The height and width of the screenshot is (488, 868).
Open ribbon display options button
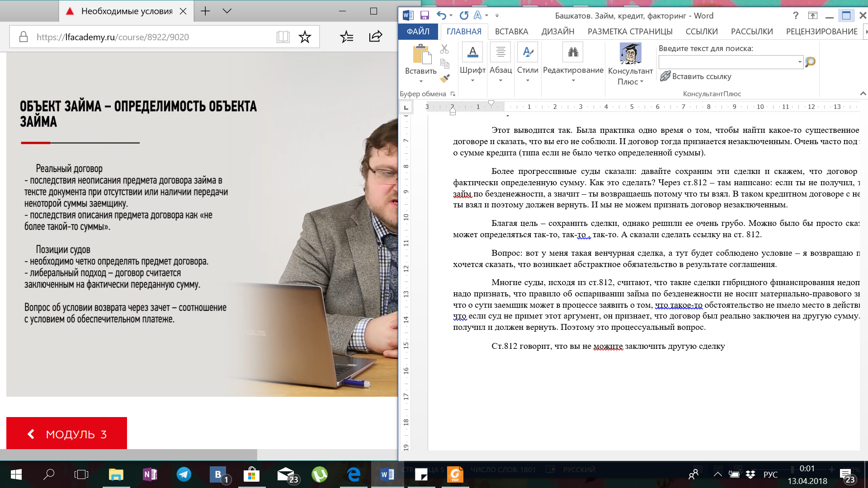812,15
